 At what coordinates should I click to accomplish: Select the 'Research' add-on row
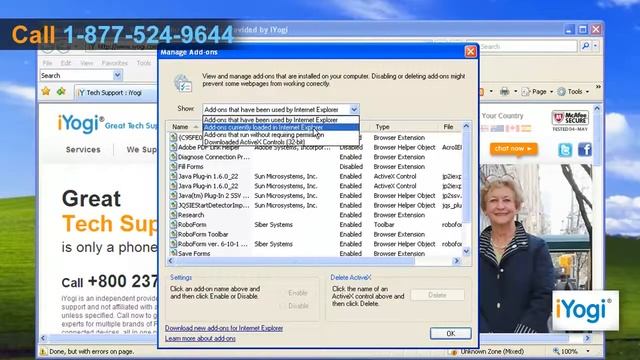[315, 215]
